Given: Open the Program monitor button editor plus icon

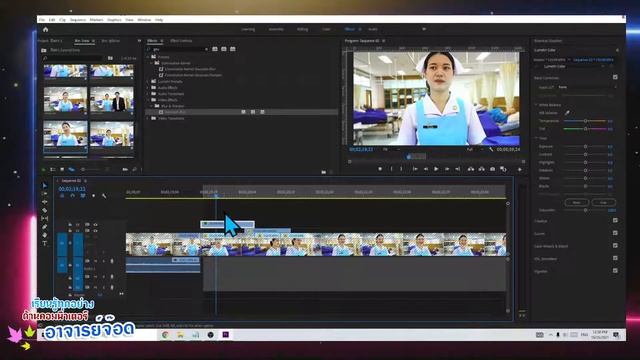Looking at the screenshot, I should pos(520,169).
